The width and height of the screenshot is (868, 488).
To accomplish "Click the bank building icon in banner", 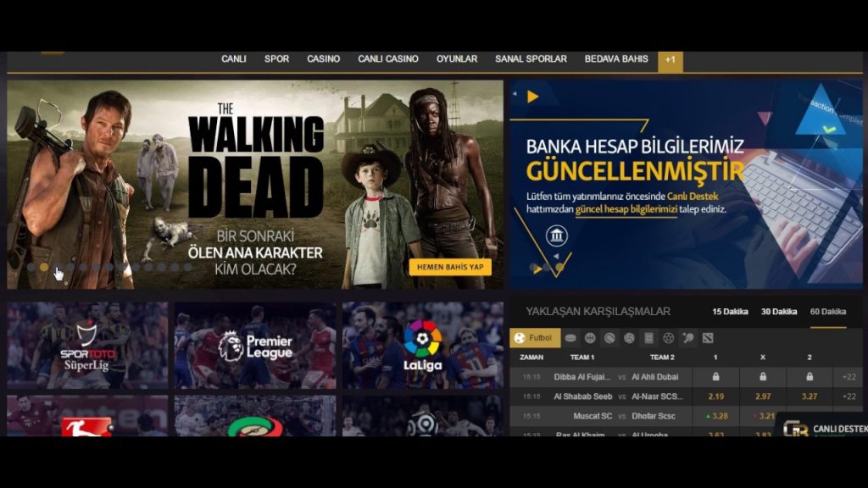I will [x=556, y=236].
